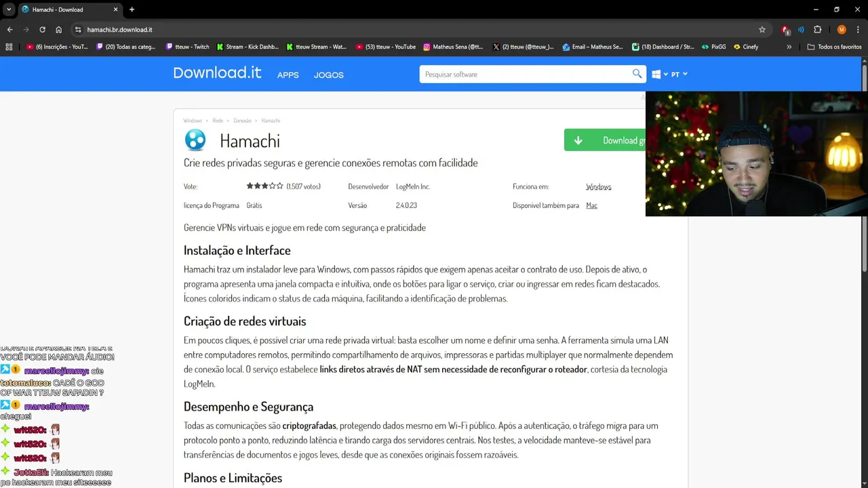Screen dimensions: 868x488
Task: Click the (1.507 votos) vote count
Action: point(303,186)
